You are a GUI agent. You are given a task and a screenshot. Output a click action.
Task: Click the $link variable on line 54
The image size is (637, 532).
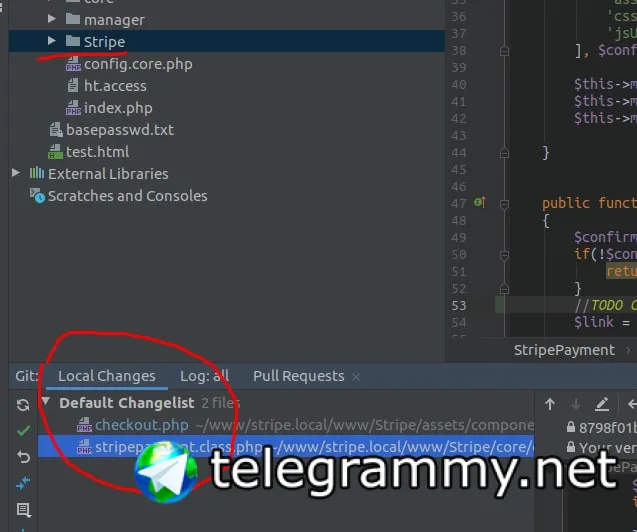pos(594,322)
